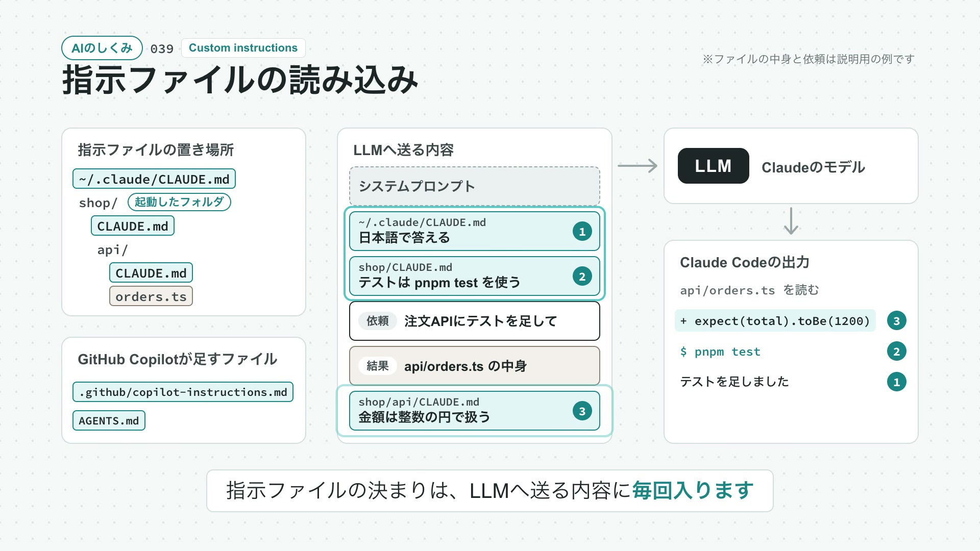The height and width of the screenshot is (551, 980).
Task: Select the .github/copilot-instructions.md chip
Action: (183, 392)
